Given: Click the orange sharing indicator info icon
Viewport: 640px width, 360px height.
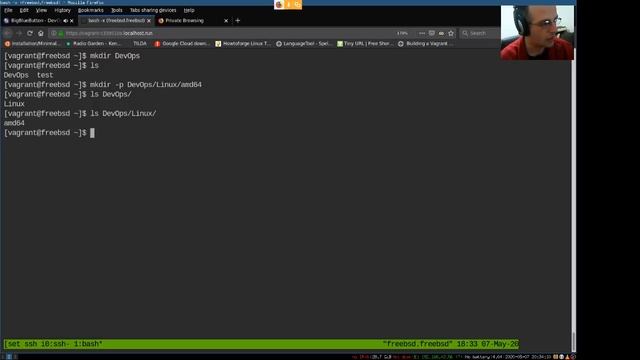Looking at the screenshot, I should 289,4.
